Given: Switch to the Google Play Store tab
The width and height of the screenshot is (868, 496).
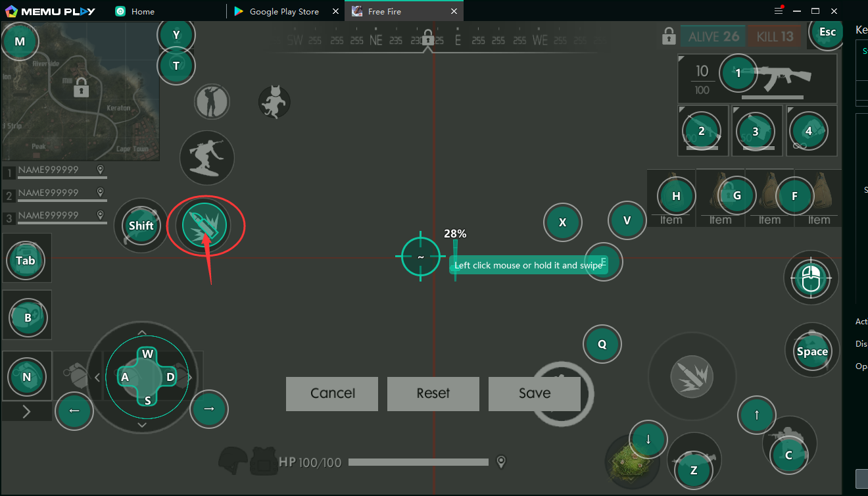Looking at the screenshot, I should click(x=284, y=11).
